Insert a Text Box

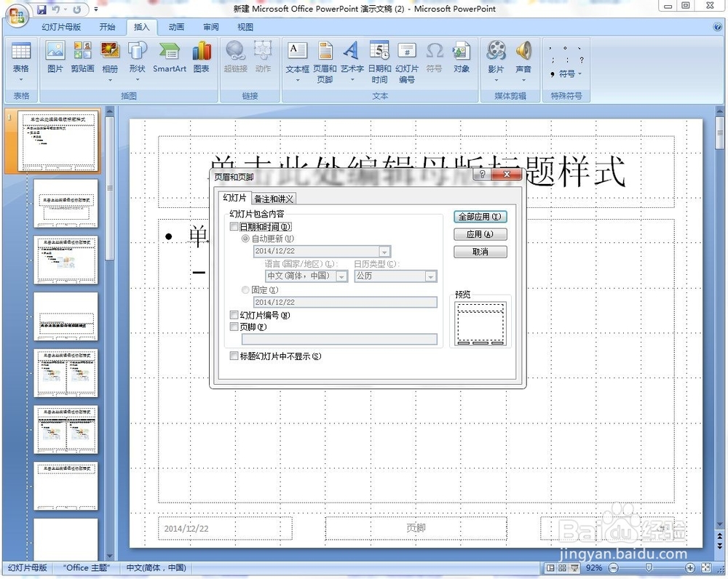[x=297, y=58]
